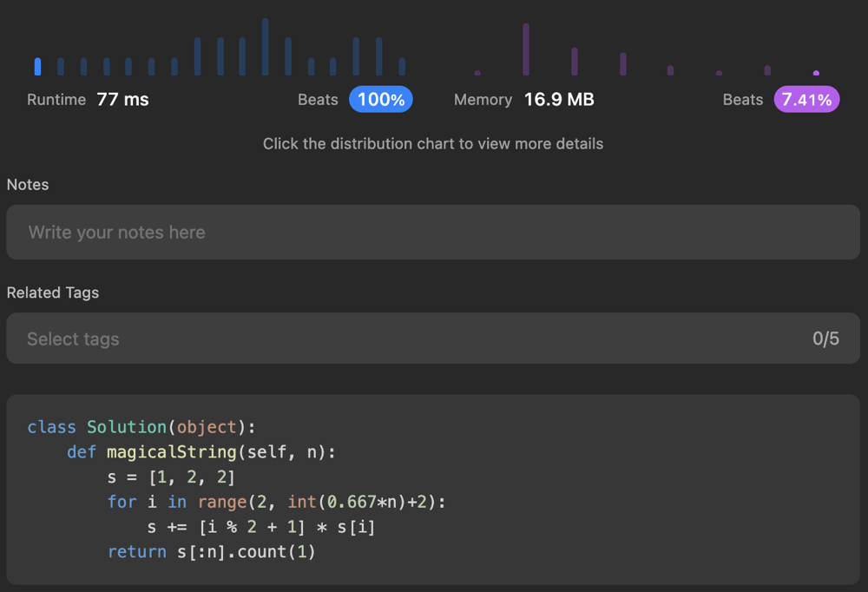Click the purple 7.41% beats badge
The width and height of the screenshot is (868, 592).
point(806,100)
